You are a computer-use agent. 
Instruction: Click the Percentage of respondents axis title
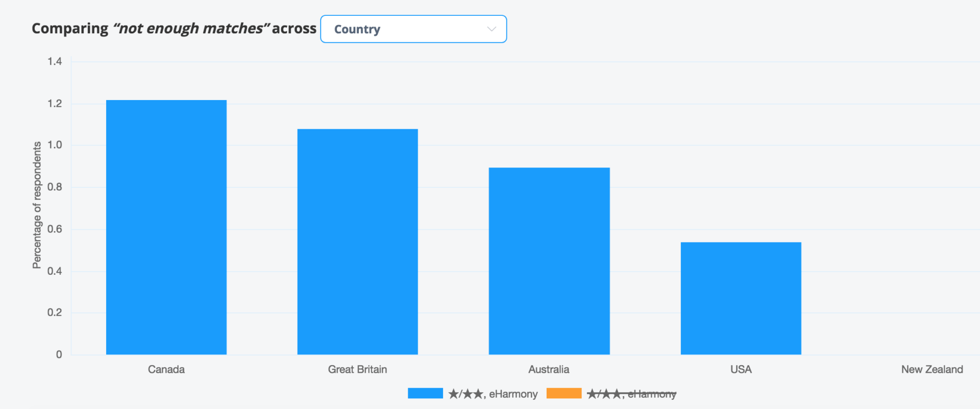click(37, 205)
